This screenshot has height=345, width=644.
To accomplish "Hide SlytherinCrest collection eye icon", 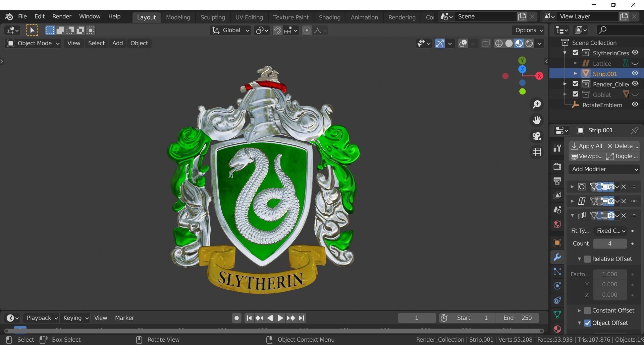I will click(635, 53).
